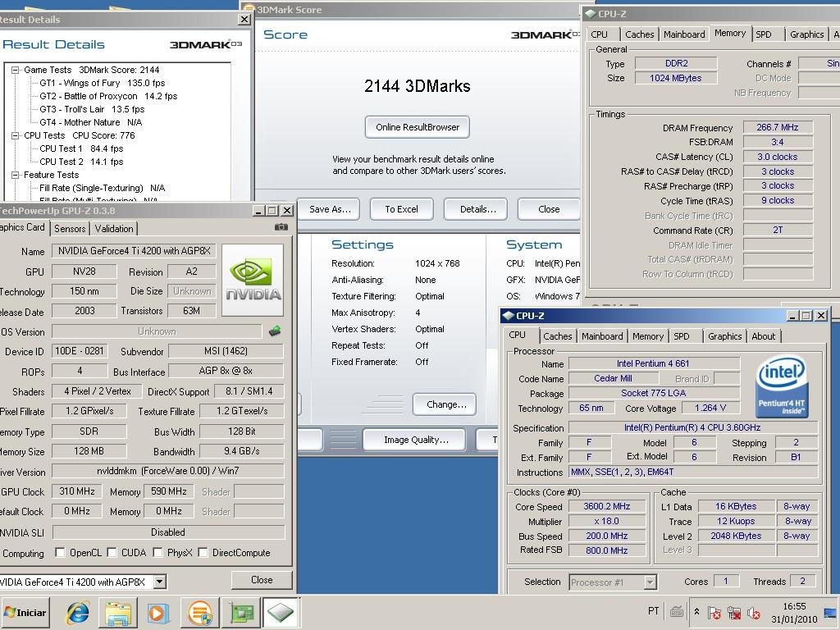Image resolution: width=840 pixels, height=630 pixels.
Task: Launch Windows Media Player from taskbar
Action: (158, 612)
